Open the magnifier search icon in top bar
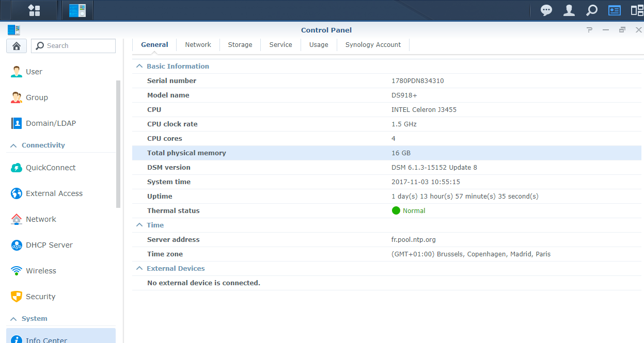The height and width of the screenshot is (343, 644). pyautogui.click(x=592, y=10)
